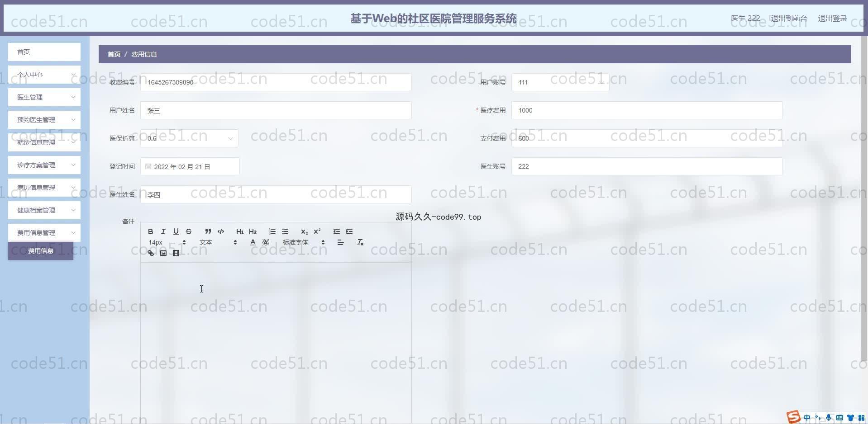Click the Sogou input method logo

[793, 417]
